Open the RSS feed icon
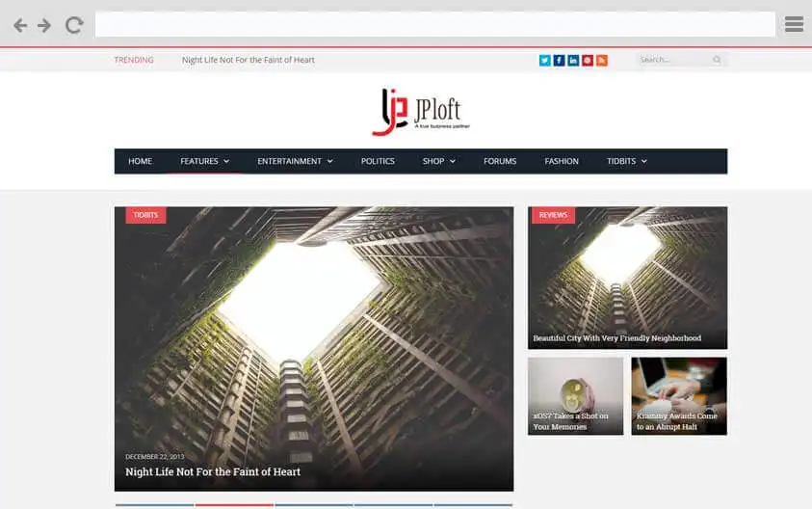Screen dimensions: 812x509 (x=602, y=60)
